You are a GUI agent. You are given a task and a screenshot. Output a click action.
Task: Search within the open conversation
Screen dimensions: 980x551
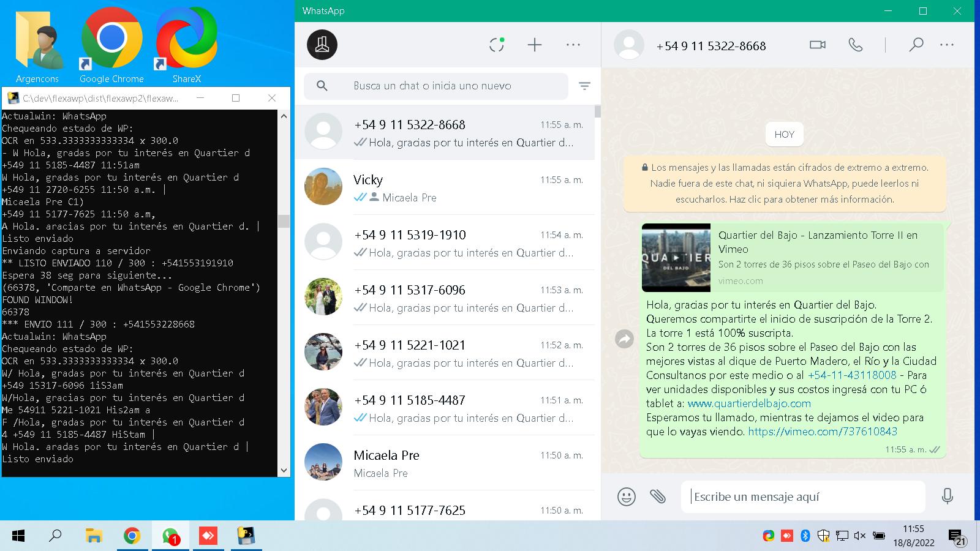(x=916, y=45)
